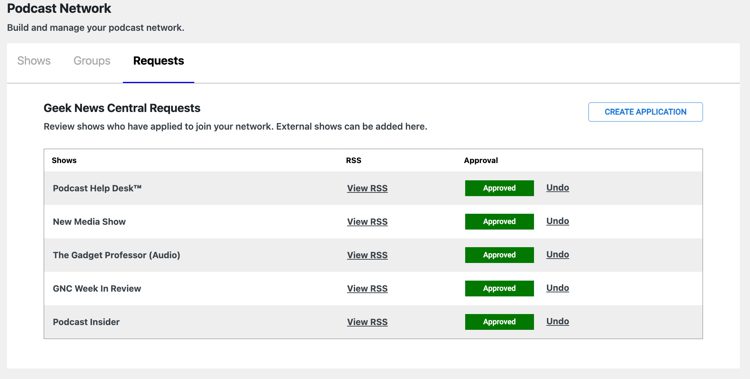Undo approval for New Media Show
This screenshot has width=750, height=379.
coord(558,221)
